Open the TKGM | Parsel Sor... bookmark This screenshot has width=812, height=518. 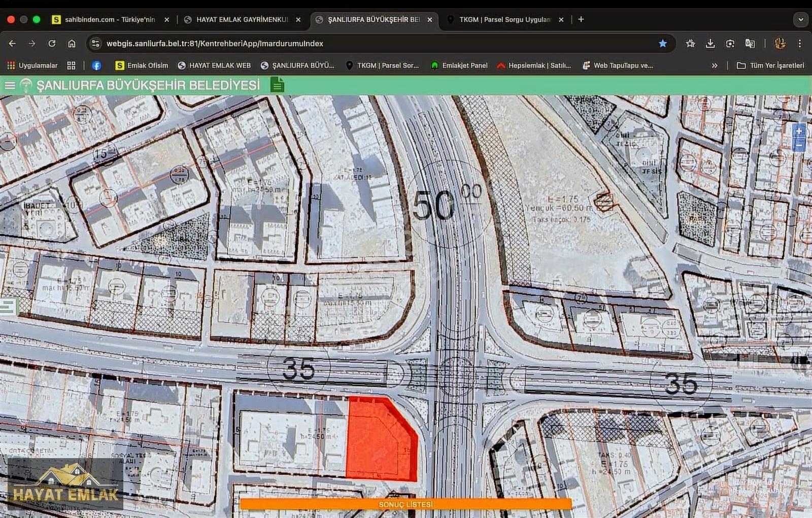pos(382,65)
